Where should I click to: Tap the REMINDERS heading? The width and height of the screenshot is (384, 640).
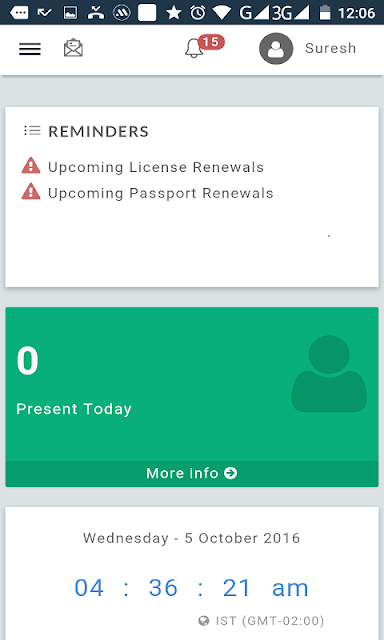tap(98, 131)
